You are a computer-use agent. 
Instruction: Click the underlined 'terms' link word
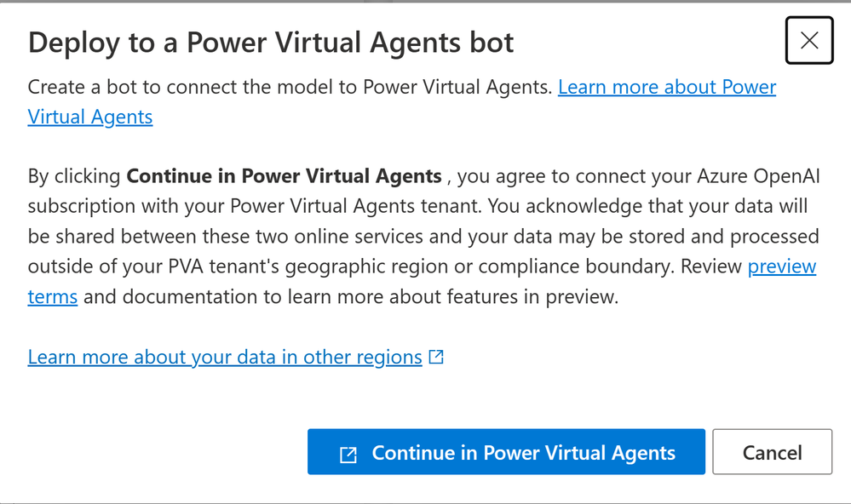tap(53, 297)
